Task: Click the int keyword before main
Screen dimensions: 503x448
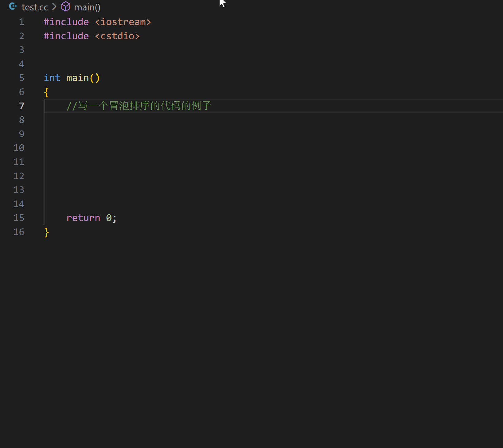Action: coord(52,78)
